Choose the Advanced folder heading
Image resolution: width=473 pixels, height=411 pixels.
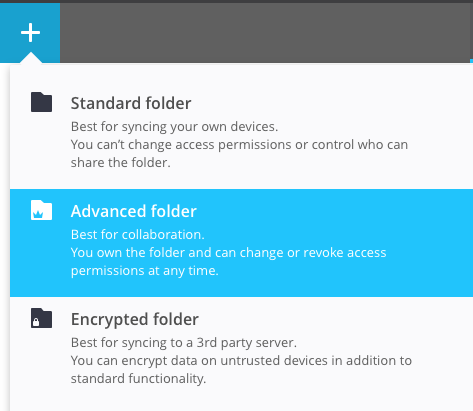[x=134, y=211]
